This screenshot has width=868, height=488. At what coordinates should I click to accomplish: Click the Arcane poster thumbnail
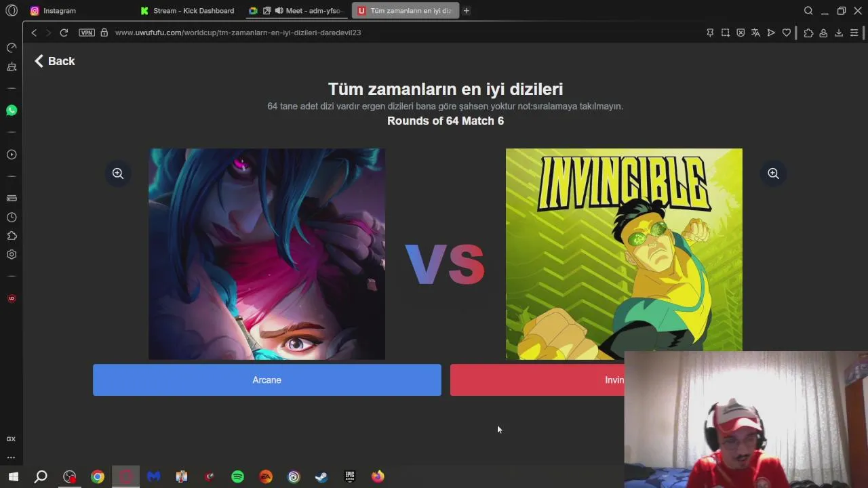coord(267,254)
